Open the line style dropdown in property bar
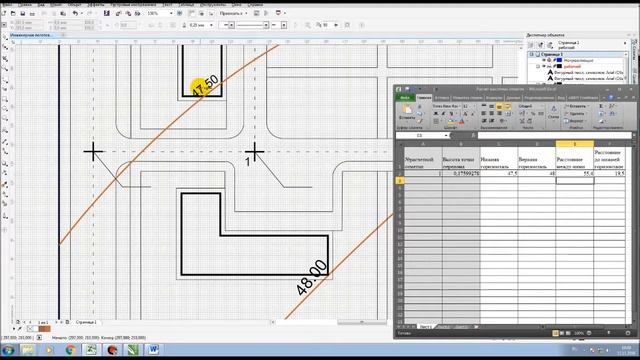 [x=266, y=25]
